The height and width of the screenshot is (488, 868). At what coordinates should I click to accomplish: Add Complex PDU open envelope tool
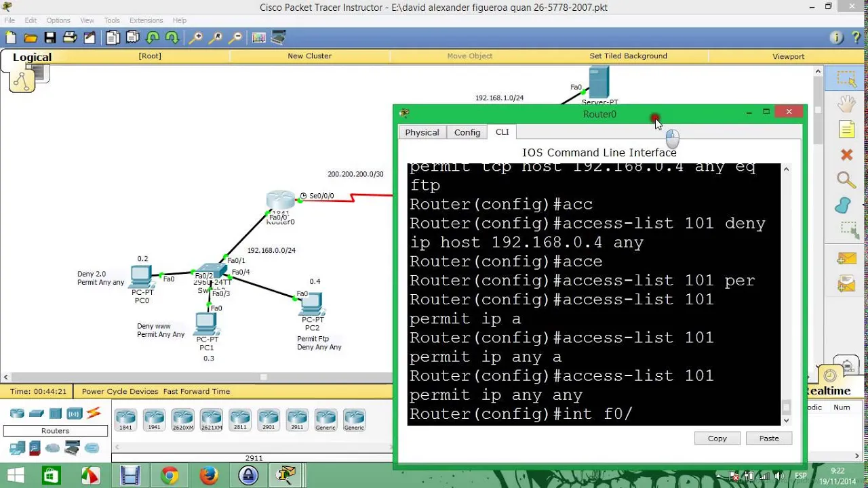click(x=846, y=283)
